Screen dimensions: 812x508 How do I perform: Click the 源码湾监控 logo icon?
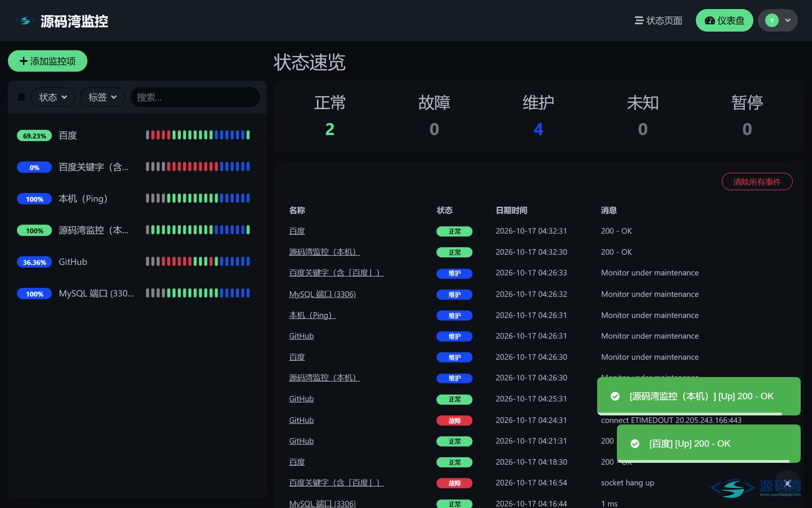click(x=24, y=21)
